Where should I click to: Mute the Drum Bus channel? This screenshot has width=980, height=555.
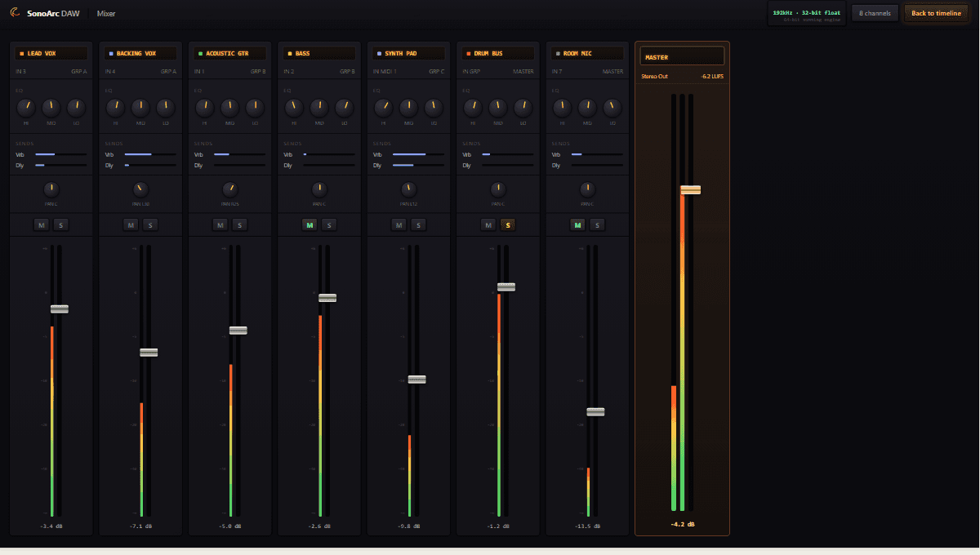(x=488, y=224)
